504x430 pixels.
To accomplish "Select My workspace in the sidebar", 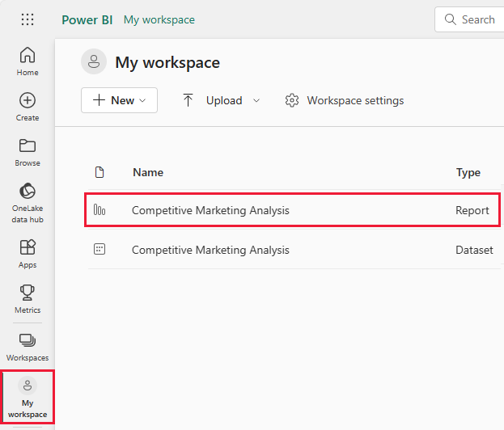I will (28, 398).
